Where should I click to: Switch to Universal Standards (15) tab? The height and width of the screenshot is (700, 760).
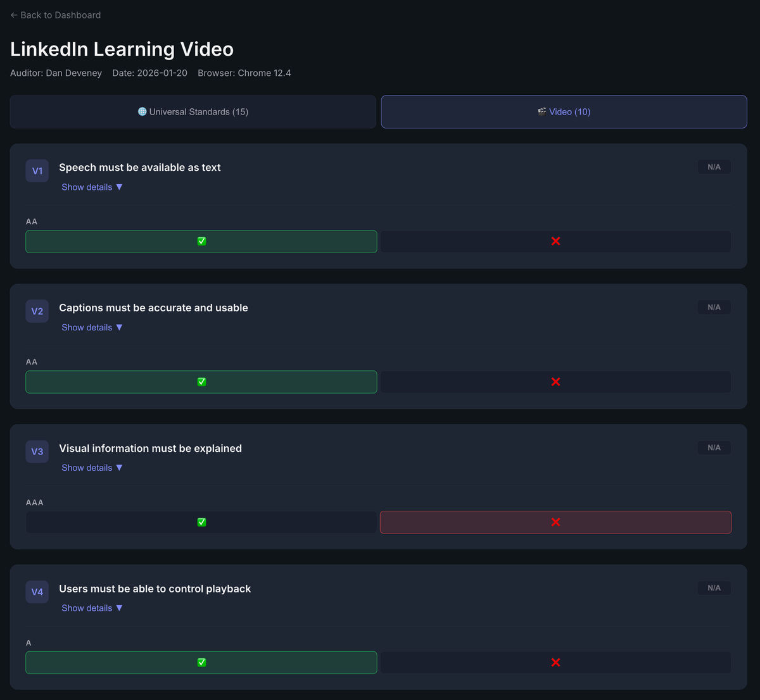193,112
